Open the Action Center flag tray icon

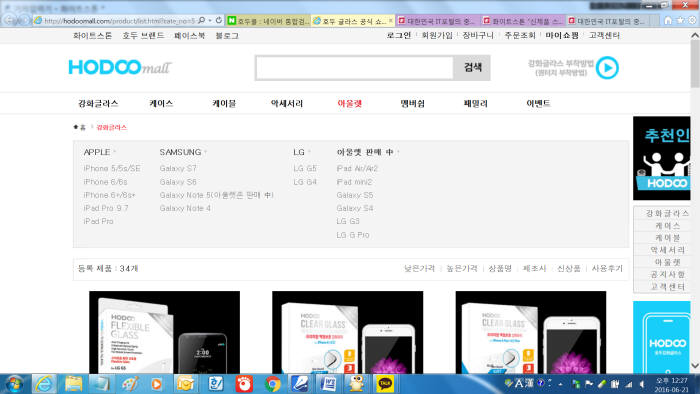point(589,384)
